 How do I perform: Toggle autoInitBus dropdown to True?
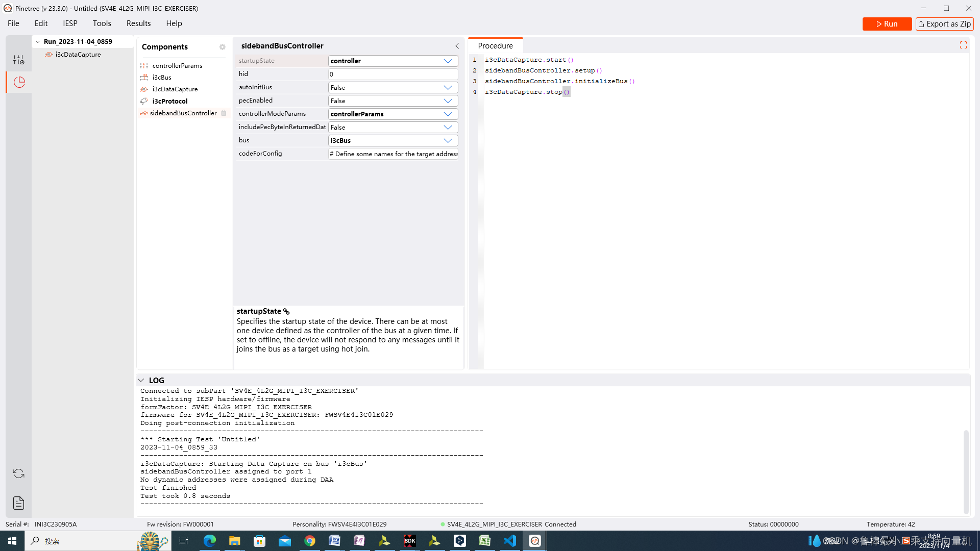tap(448, 87)
